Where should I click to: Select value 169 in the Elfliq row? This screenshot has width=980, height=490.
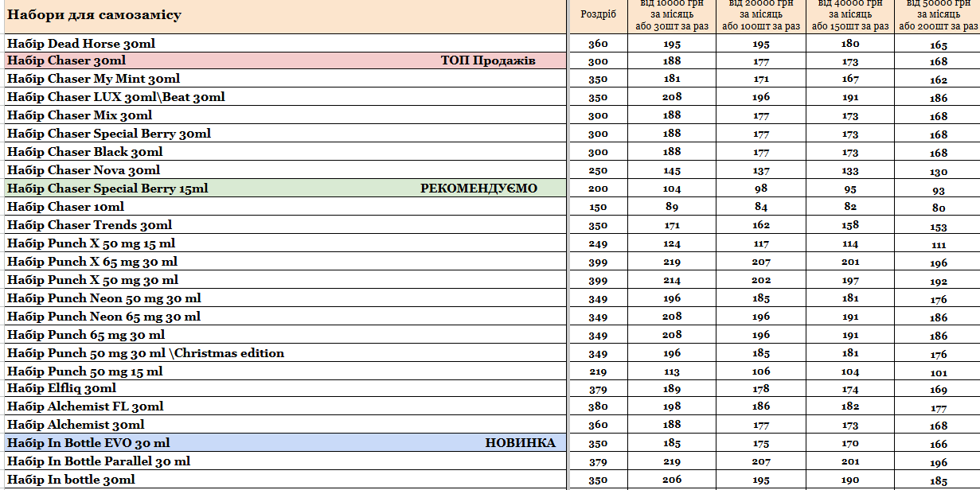pos(939,391)
